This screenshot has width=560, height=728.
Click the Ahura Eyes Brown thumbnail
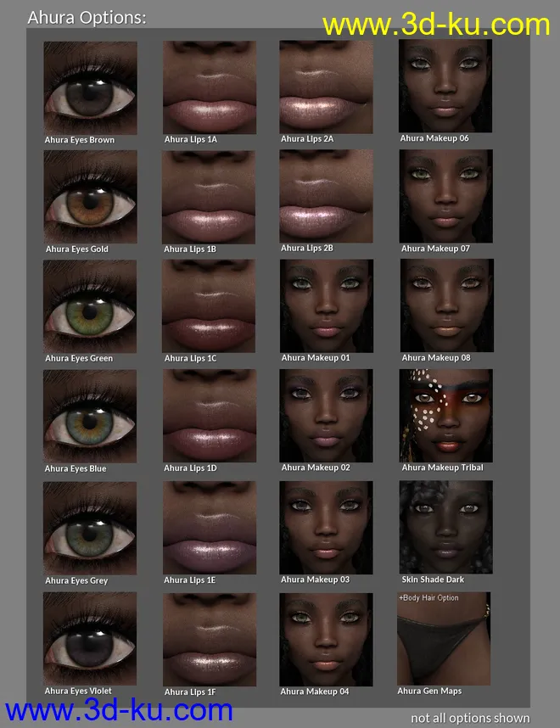click(90, 87)
